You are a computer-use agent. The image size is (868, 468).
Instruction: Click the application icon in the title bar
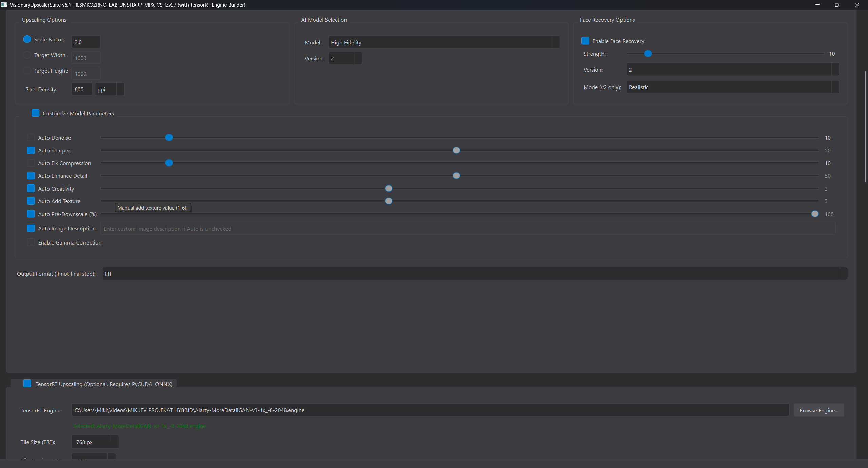tap(4, 5)
